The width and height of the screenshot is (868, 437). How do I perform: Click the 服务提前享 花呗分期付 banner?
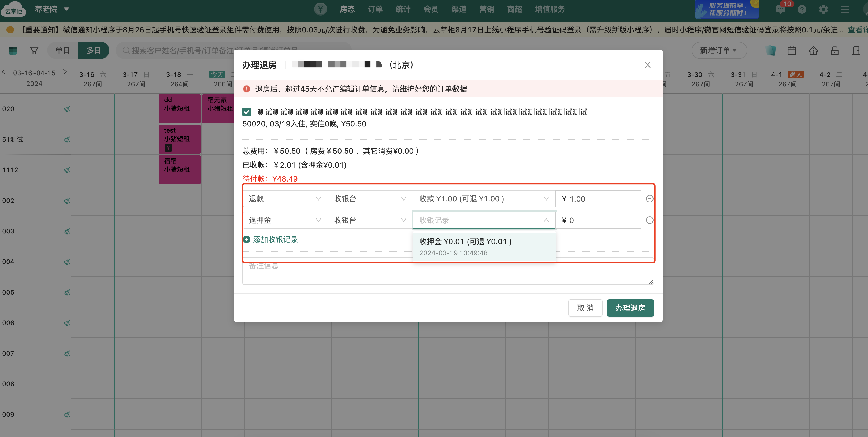726,9
